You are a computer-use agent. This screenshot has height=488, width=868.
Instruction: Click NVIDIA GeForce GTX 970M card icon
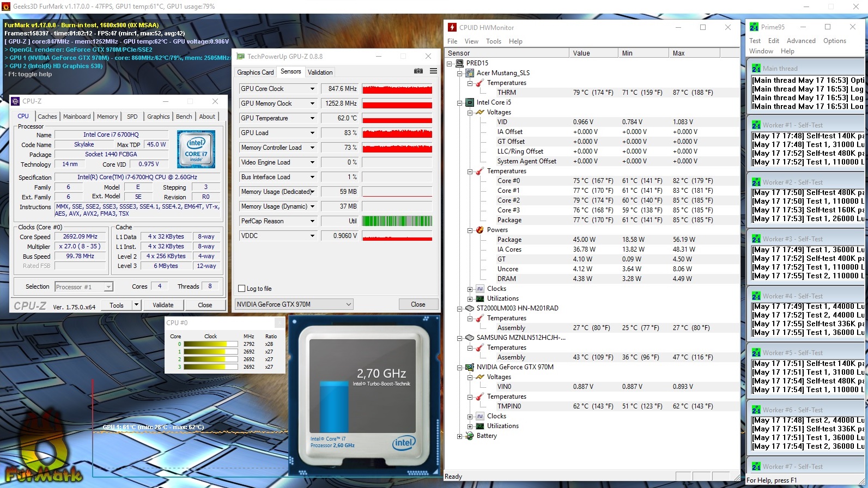[470, 367]
